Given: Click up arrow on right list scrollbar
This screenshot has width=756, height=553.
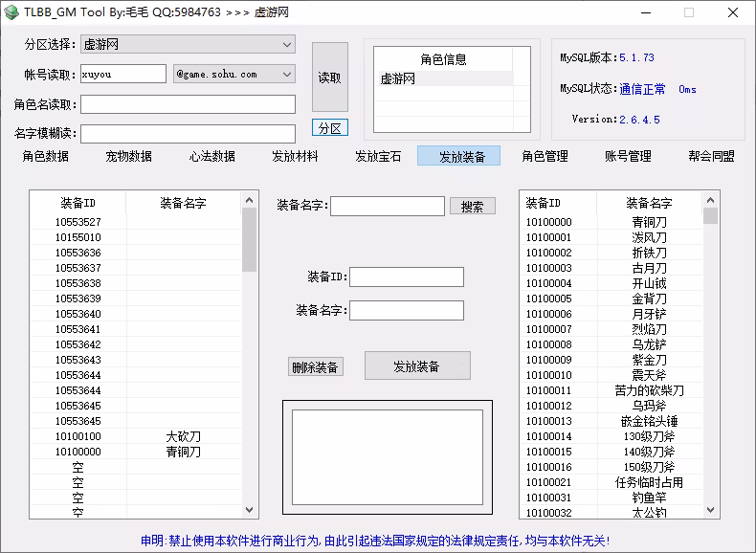Looking at the screenshot, I should pyautogui.click(x=710, y=199).
